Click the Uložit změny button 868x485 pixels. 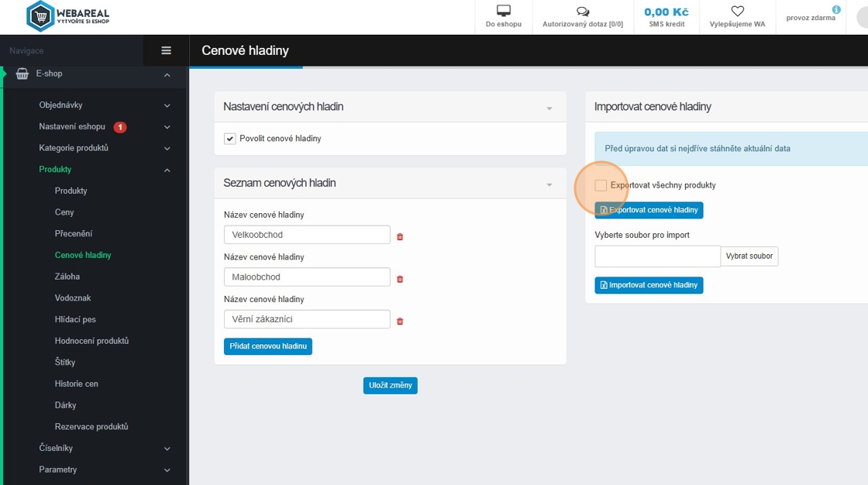(391, 385)
